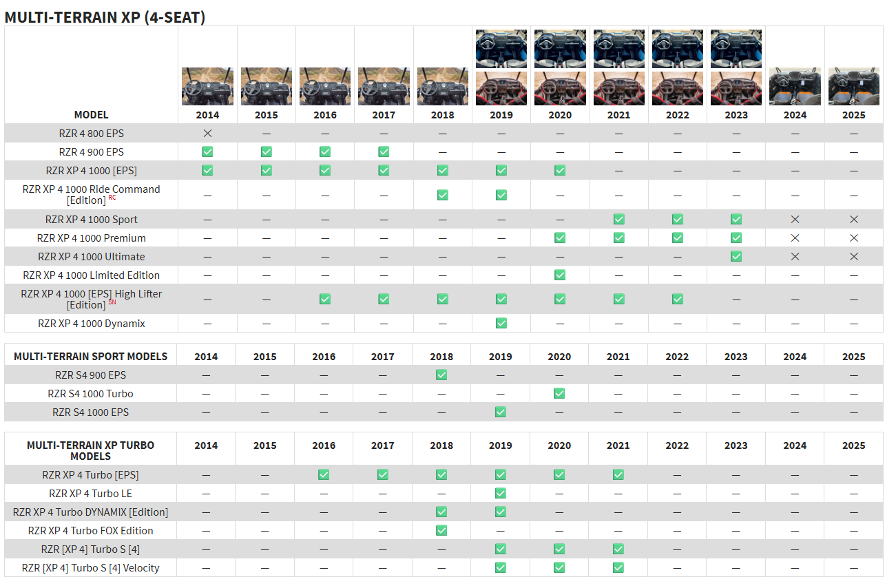The image size is (896, 588).
Task: Open the RC footnote next to Ride Command Edition
Action: [112, 198]
